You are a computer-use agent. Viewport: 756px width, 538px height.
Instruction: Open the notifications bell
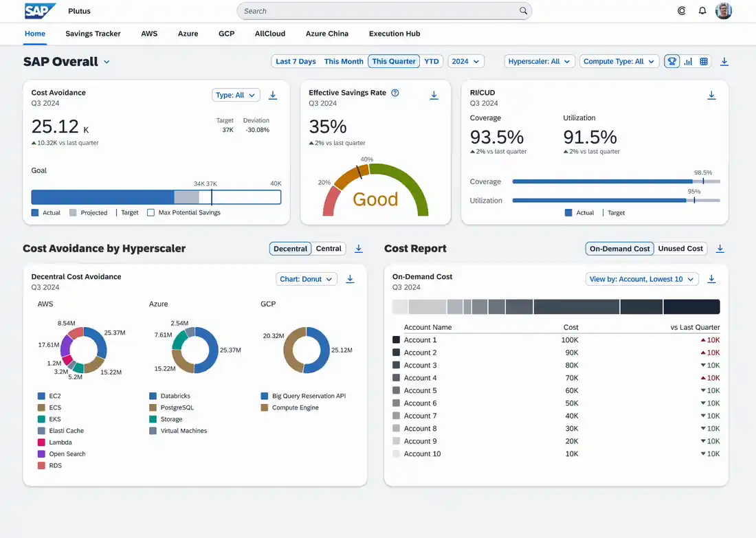(702, 10)
